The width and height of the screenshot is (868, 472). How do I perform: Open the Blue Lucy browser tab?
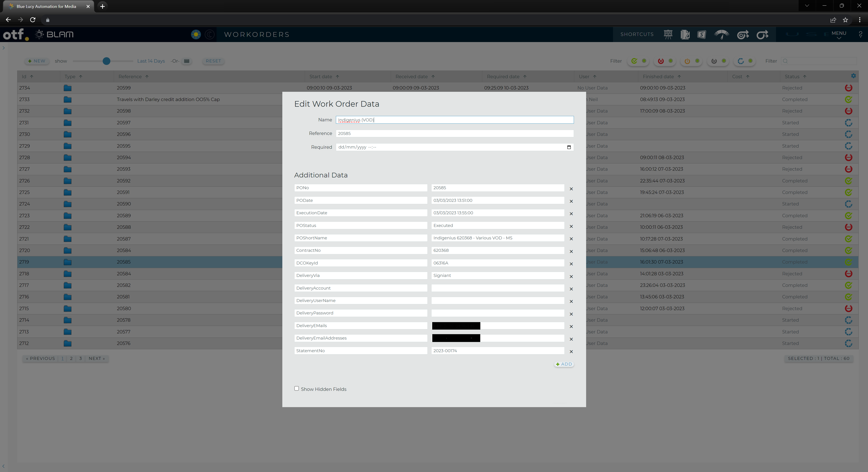(x=46, y=6)
